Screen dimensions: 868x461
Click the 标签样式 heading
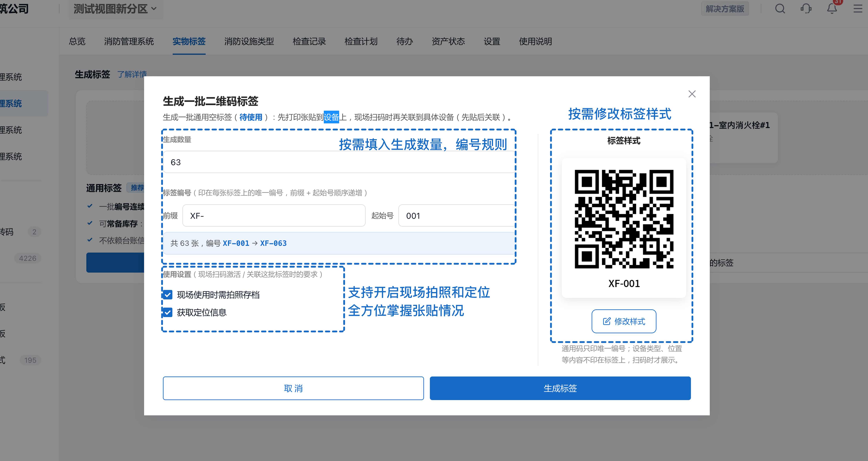624,141
